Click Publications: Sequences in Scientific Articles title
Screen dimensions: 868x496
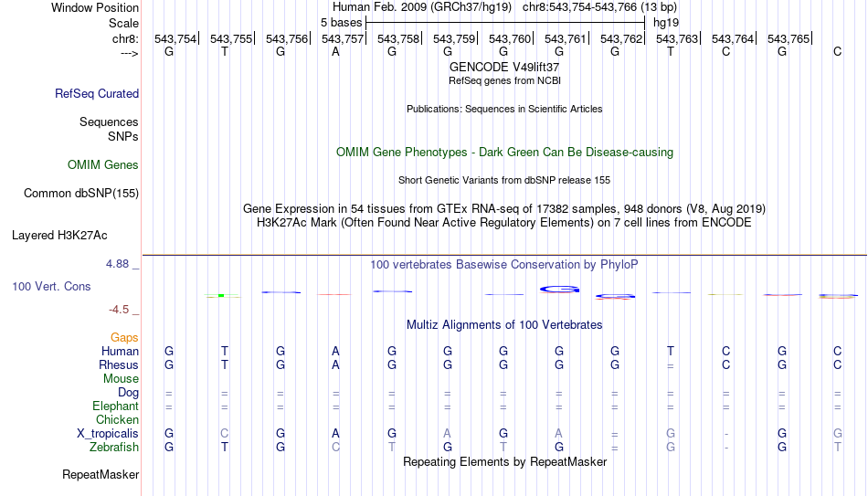pos(504,109)
